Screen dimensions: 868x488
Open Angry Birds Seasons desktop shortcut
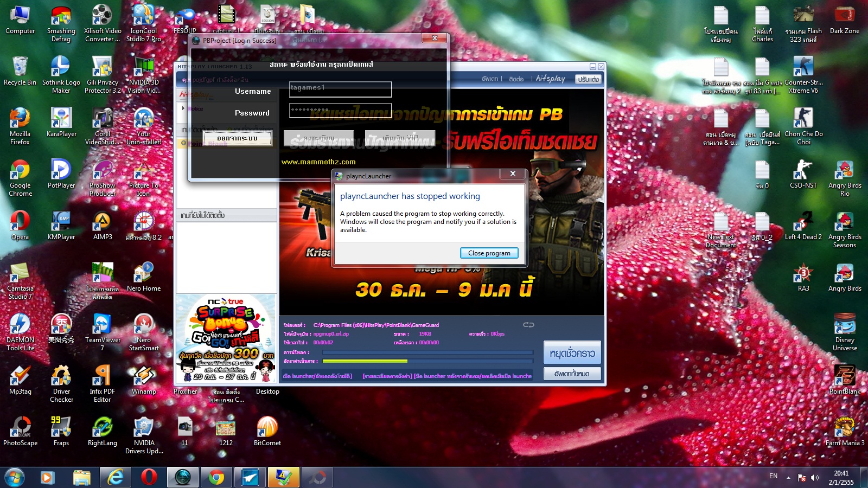(x=845, y=229)
